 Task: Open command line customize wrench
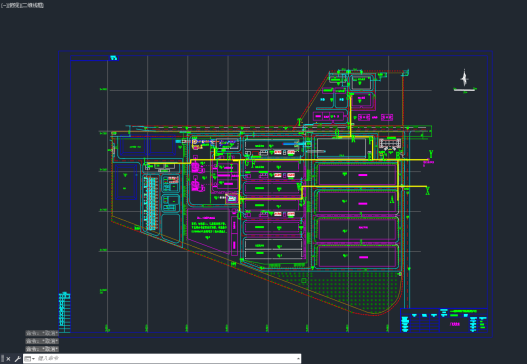point(17,359)
